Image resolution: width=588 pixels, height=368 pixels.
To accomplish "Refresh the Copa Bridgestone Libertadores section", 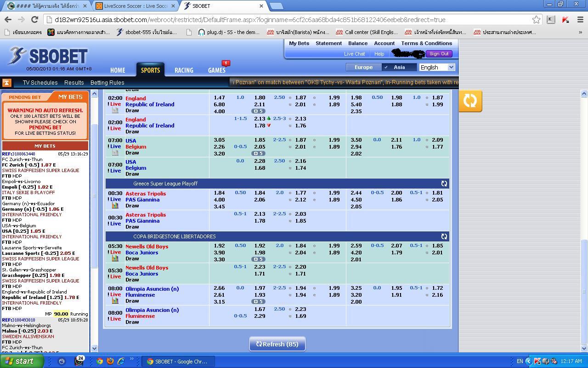I will click(444, 236).
